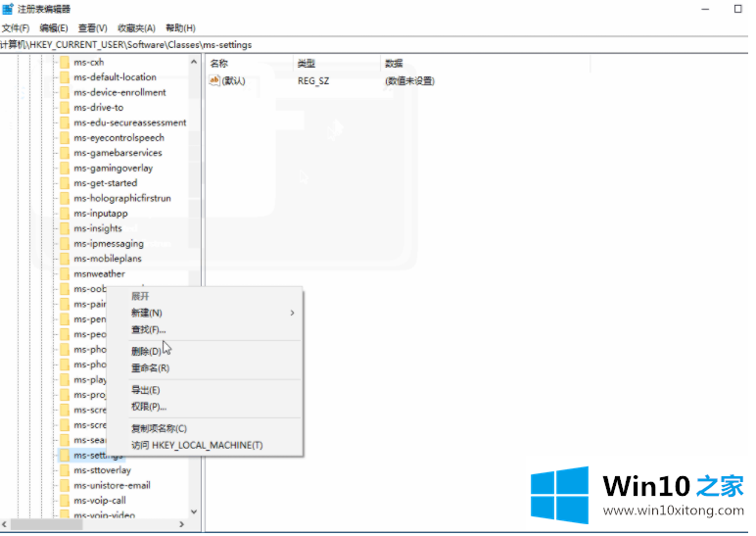This screenshot has height=536, width=756.
Task: Choose 权限(P)... from the context menu
Action: (x=205, y=407)
